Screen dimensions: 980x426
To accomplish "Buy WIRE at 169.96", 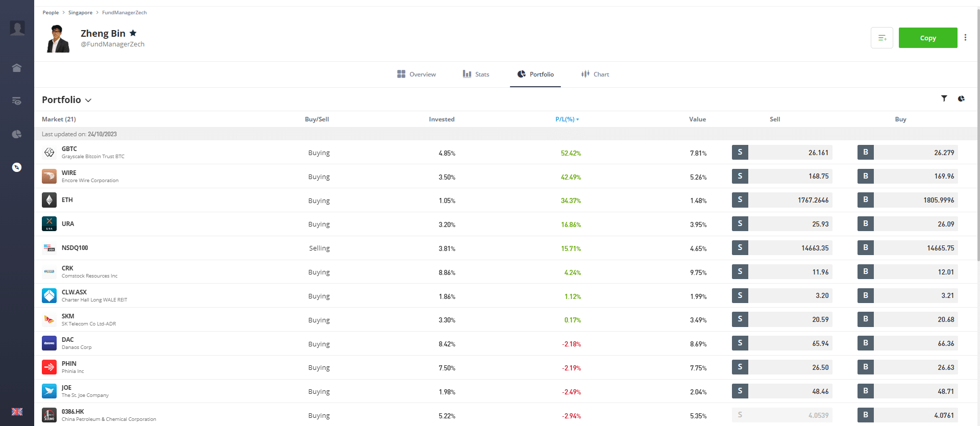I will tap(908, 176).
